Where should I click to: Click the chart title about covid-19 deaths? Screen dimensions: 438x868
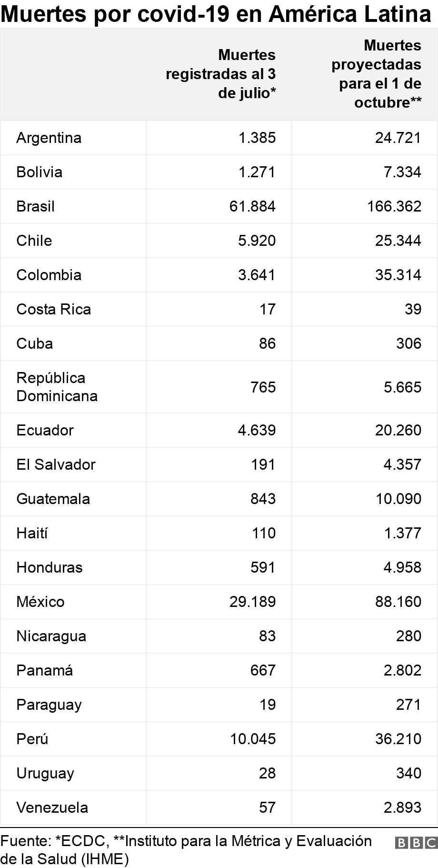click(216, 14)
